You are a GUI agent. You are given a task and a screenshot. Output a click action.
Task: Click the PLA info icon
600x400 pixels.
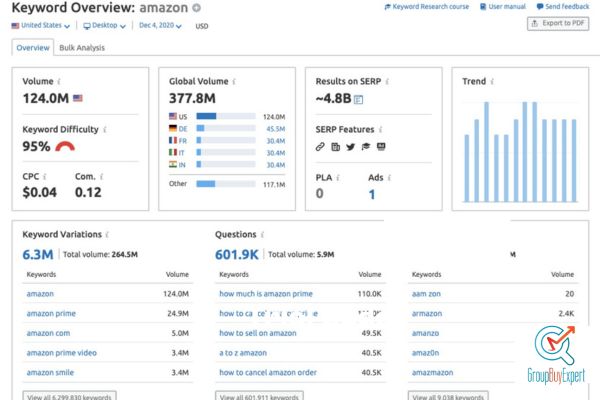coord(338,178)
